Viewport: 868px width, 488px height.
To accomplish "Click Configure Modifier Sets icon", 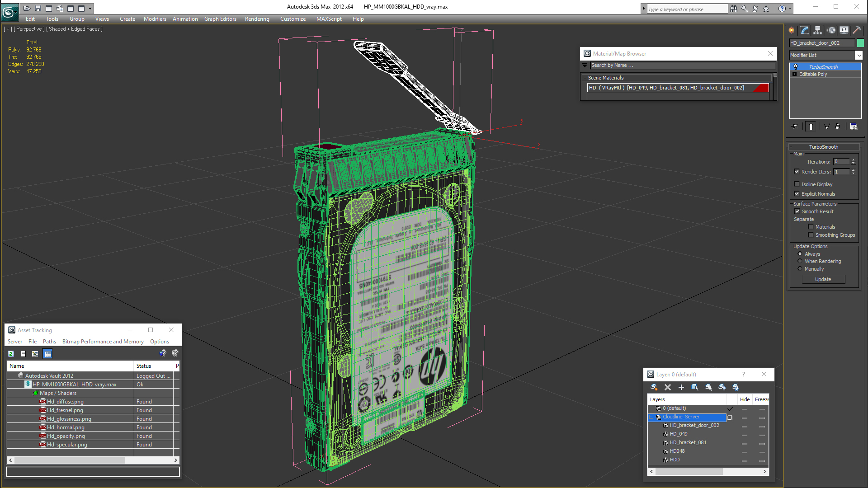I will (x=854, y=127).
